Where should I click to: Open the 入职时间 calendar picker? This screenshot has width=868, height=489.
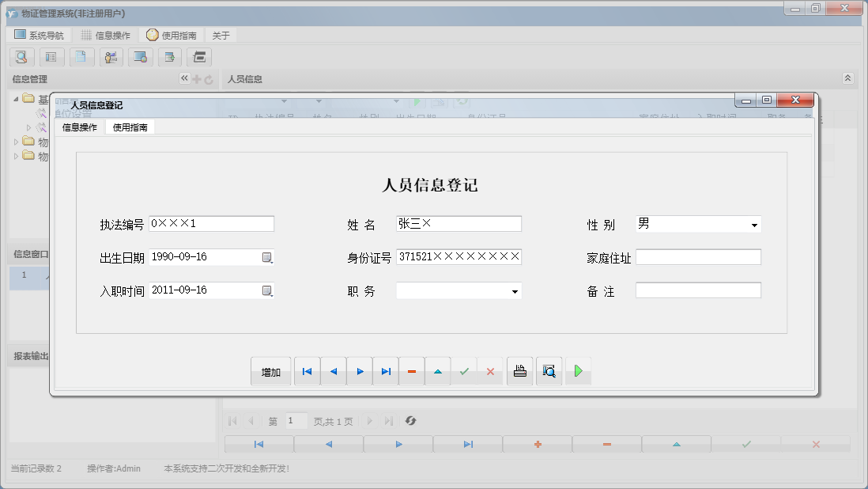[x=267, y=290]
